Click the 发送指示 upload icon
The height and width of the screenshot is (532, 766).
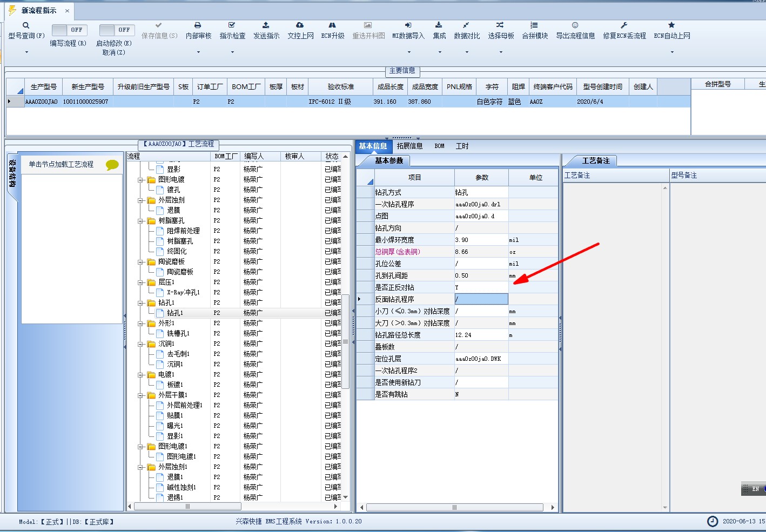pos(266,25)
